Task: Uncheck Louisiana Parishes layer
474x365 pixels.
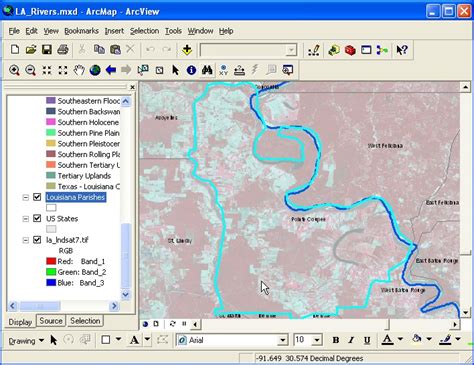Action: click(37, 197)
